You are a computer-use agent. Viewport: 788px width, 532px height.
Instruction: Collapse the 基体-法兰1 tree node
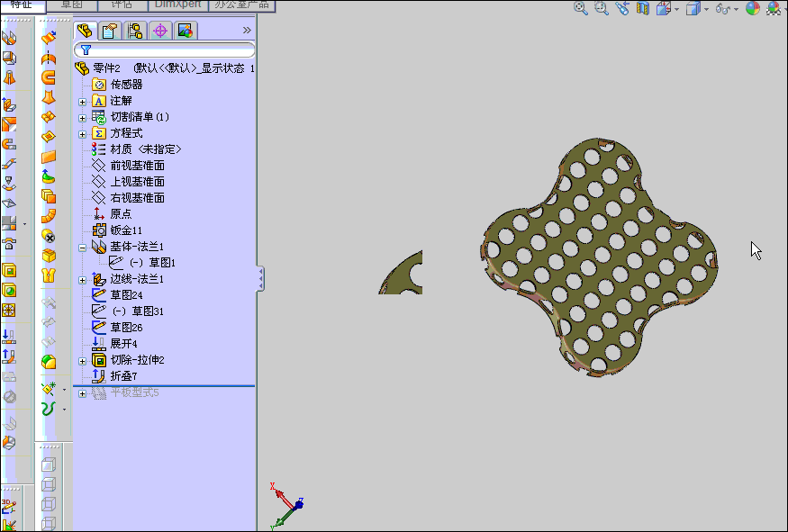point(83,248)
